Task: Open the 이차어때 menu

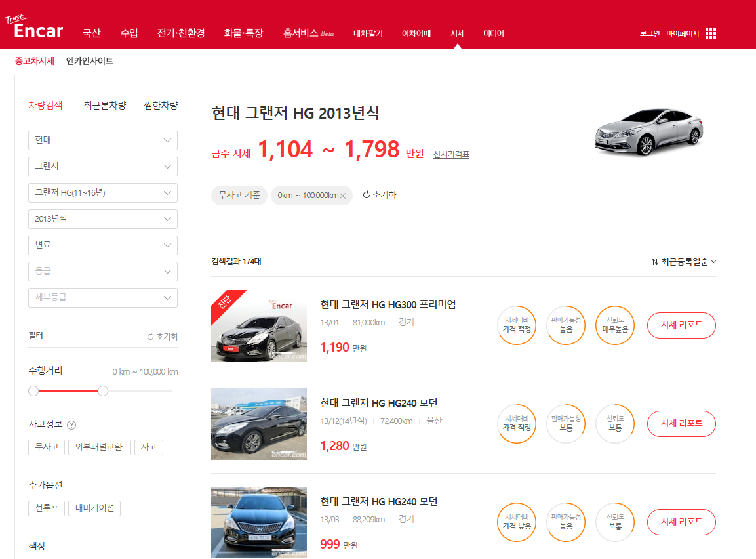Action: (416, 33)
